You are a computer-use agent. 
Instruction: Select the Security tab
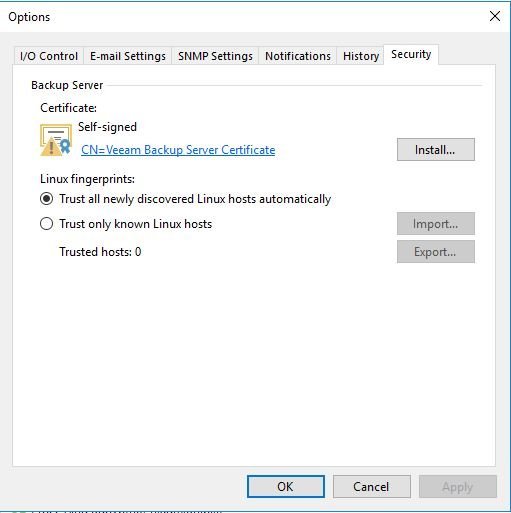[x=411, y=54]
